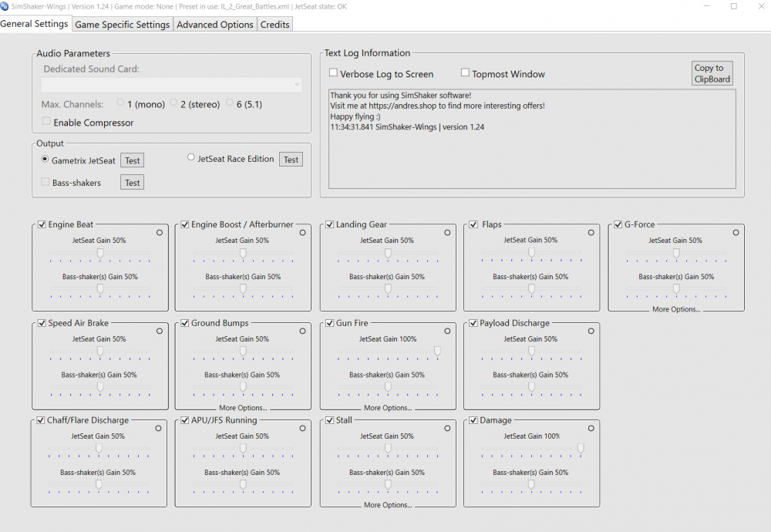
Task: Check the Enable Compressor option
Action: (x=46, y=121)
